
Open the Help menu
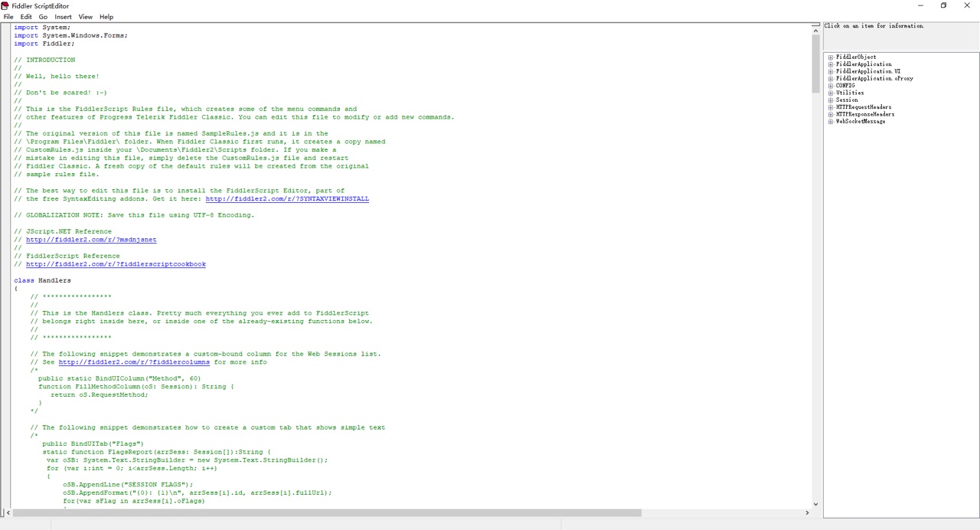point(106,17)
